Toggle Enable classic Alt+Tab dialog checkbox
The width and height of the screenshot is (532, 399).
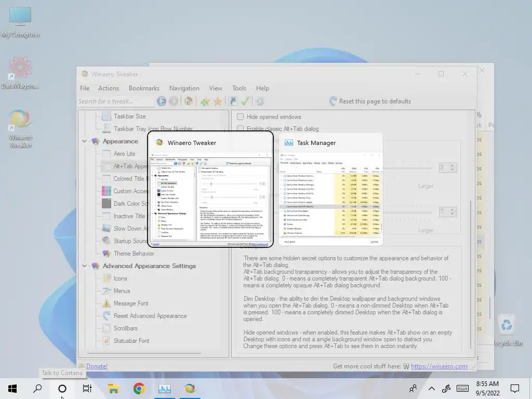(x=240, y=129)
